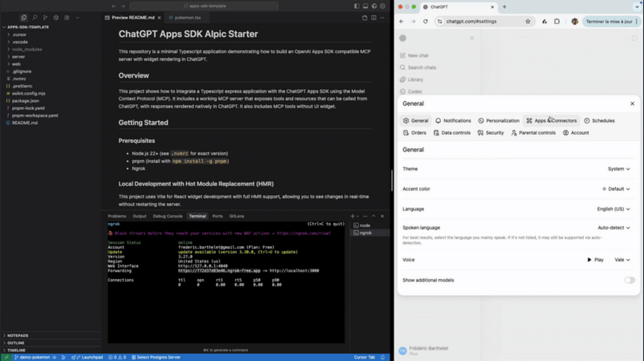This screenshot has height=361, width=644.
Task: Open Security settings tab
Action: [491, 133]
